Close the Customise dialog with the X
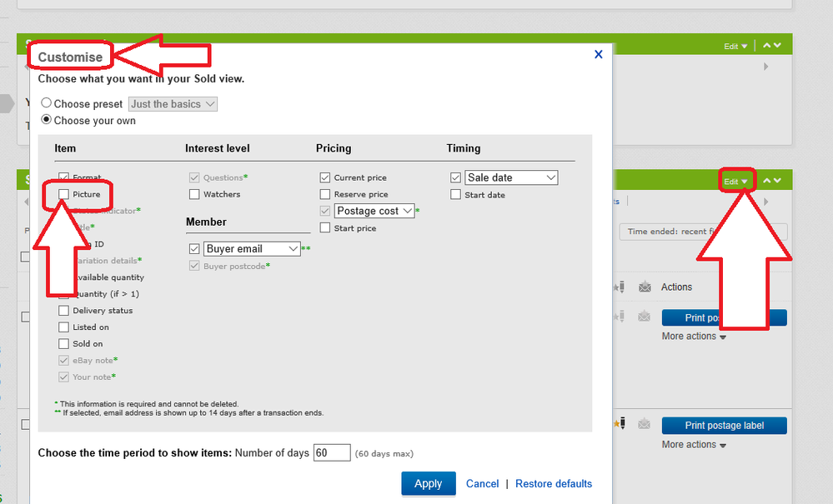 pos(598,54)
